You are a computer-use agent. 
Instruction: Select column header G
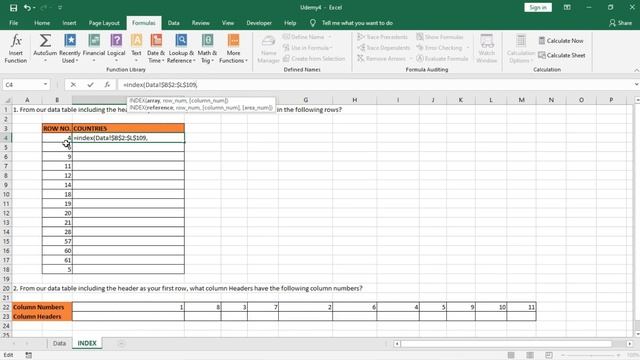[305, 100]
